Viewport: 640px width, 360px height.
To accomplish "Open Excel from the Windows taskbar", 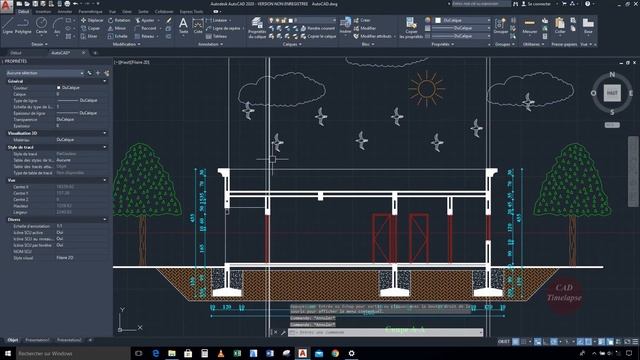I will [237, 353].
